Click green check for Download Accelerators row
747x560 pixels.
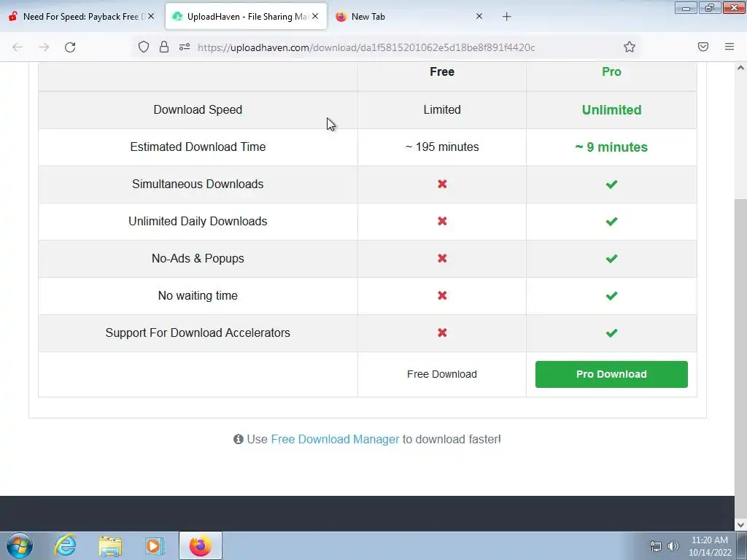611,332
